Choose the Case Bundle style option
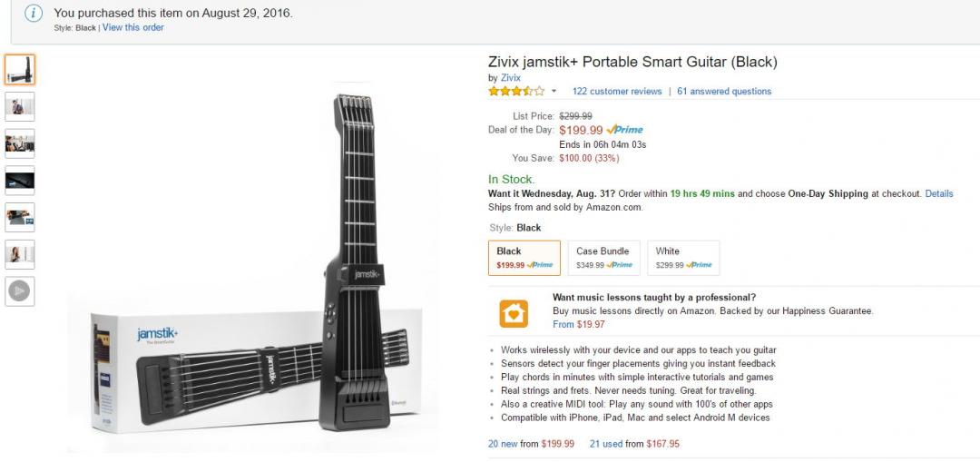The image size is (980, 462). (603, 258)
